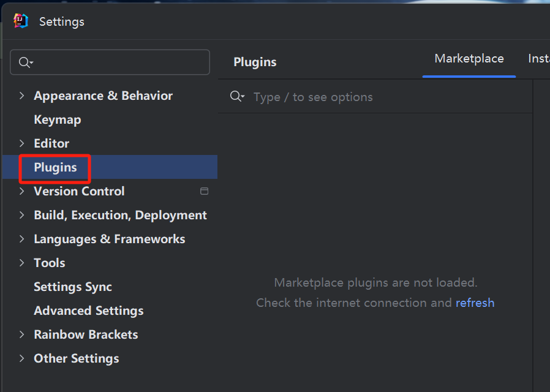The width and height of the screenshot is (550, 392).
Task: Open Settings Sync page
Action: pyautogui.click(x=73, y=287)
